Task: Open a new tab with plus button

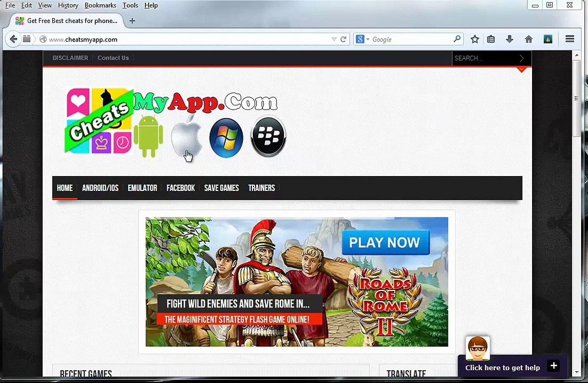Action: pos(132,21)
